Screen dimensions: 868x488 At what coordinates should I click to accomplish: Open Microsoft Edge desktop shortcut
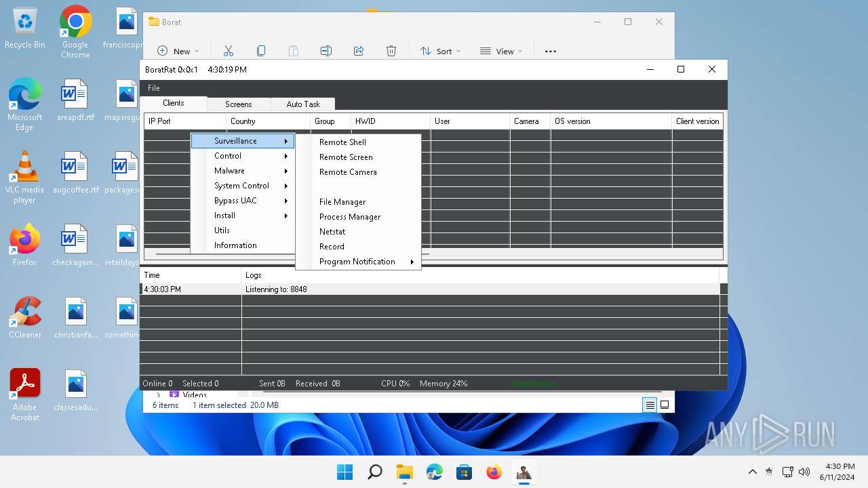[x=25, y=105]
